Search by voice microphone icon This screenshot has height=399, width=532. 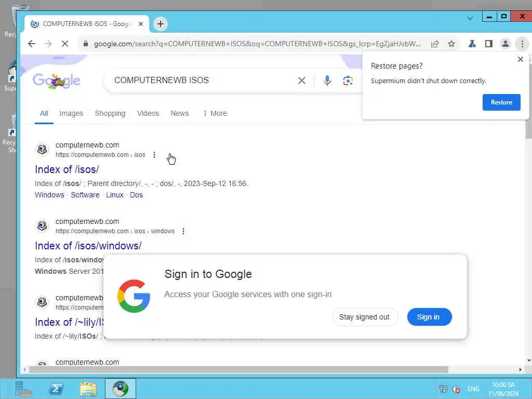pos(327,81)
